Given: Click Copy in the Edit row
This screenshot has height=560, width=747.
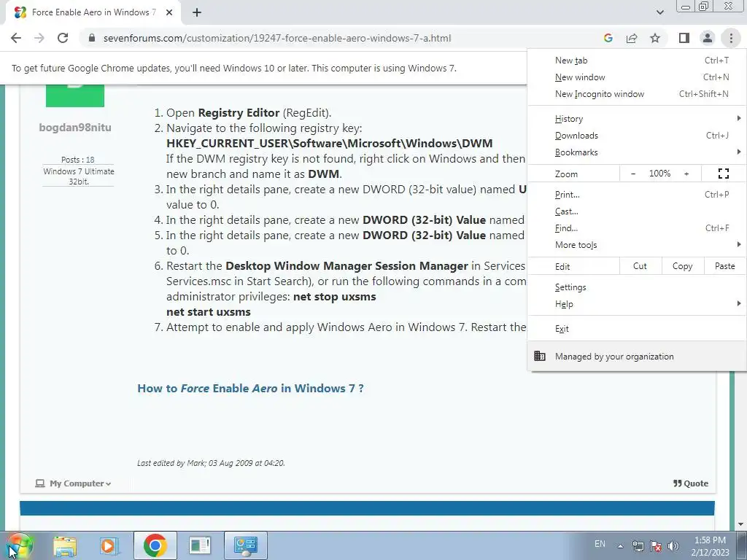Looking at the screenshot, I should 682,266.
